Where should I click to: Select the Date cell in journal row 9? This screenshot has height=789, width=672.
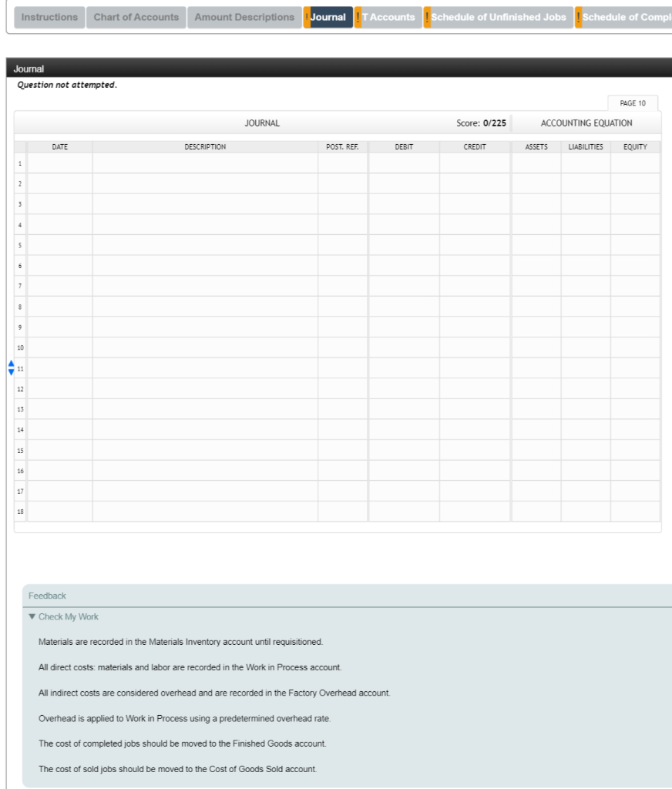click(x=60, y=327)
